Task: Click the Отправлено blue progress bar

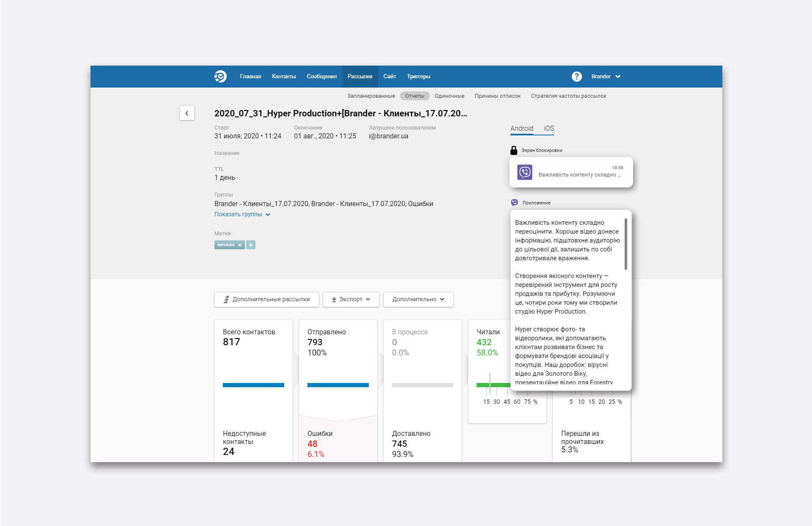Action: click(x=338, y=385)
